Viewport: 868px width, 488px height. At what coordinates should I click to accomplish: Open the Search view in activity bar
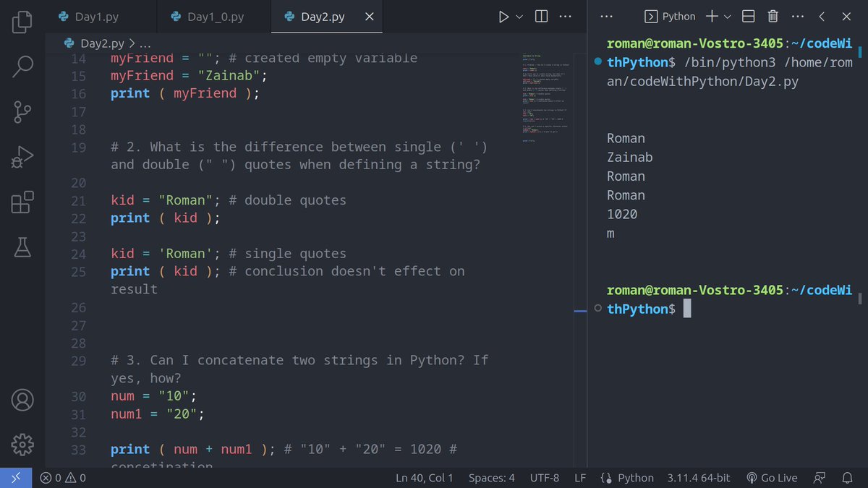pyautogui.click(x=22, y=67)
